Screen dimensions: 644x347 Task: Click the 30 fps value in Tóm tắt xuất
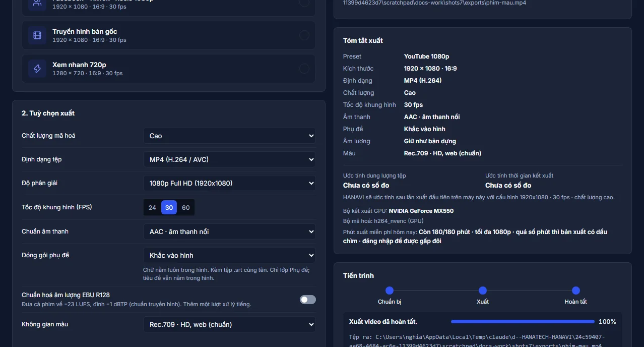pyautogui.click(x=413, y=105)
